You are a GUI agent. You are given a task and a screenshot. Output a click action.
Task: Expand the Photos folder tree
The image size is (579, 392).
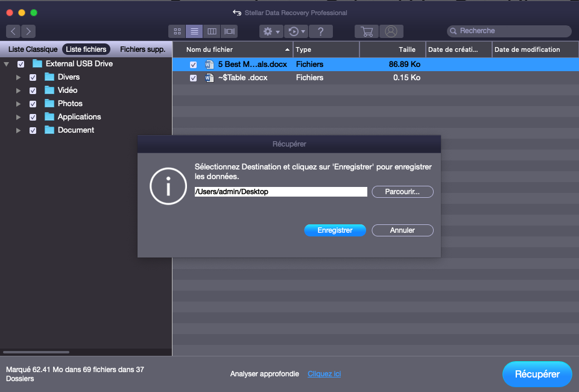pyautogui.click(x=19, y=104)
